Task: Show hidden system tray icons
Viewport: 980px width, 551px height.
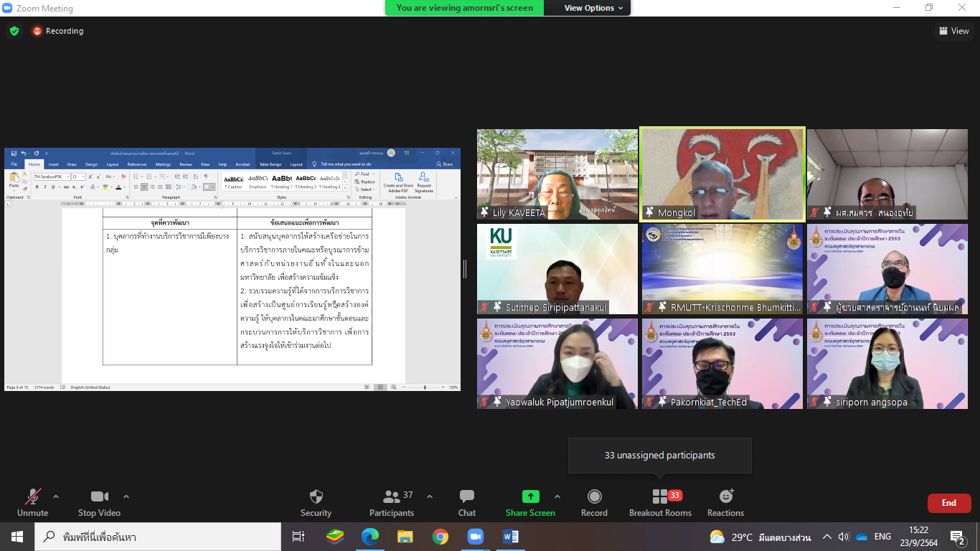Action: [x=827, y=537]
